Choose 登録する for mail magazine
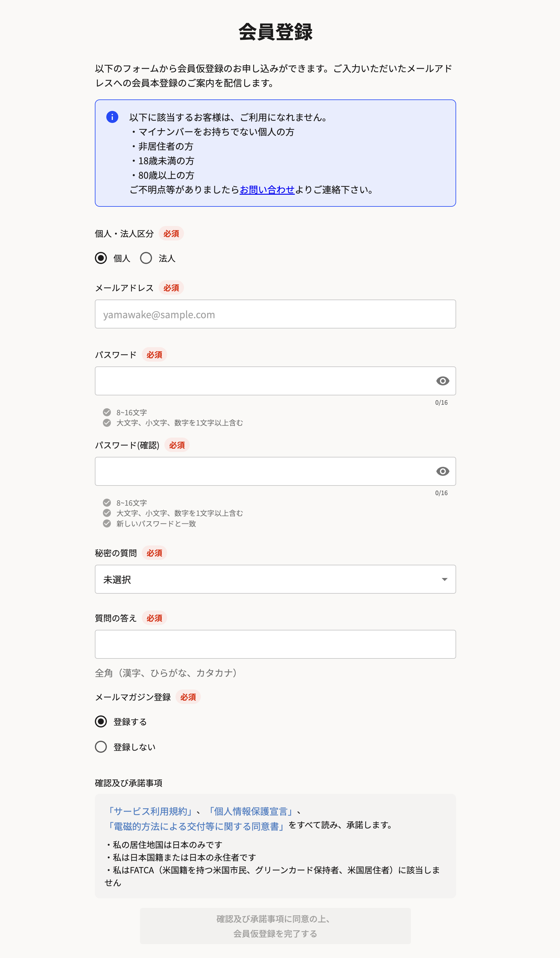This screenshot has height=958, width=560. pyautogui.click(x=101, y=721)
